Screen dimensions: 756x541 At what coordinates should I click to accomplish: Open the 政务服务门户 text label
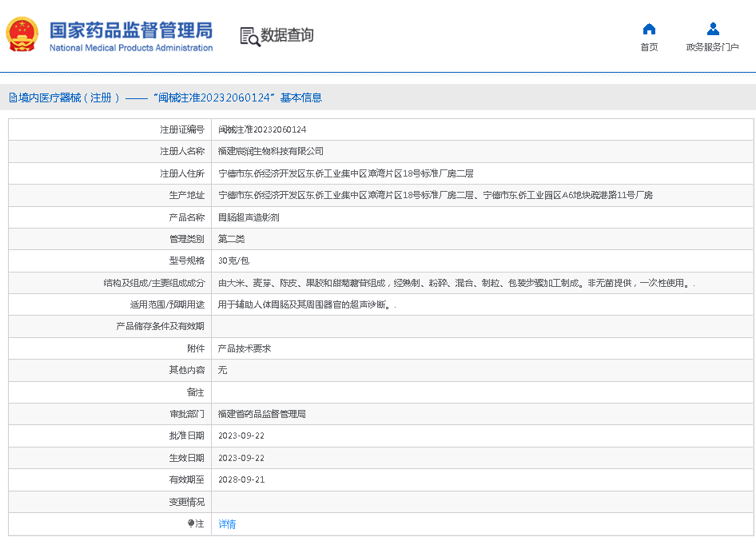click(712, 47)
